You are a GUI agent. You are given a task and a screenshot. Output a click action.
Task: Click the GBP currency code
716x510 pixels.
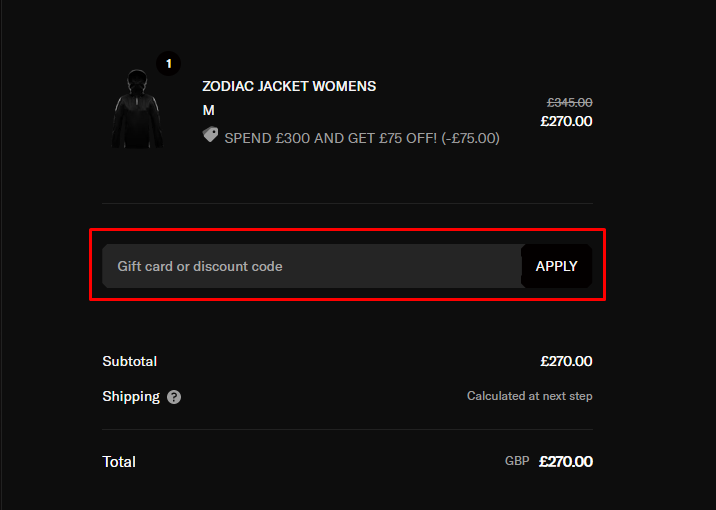pos(517,462)
